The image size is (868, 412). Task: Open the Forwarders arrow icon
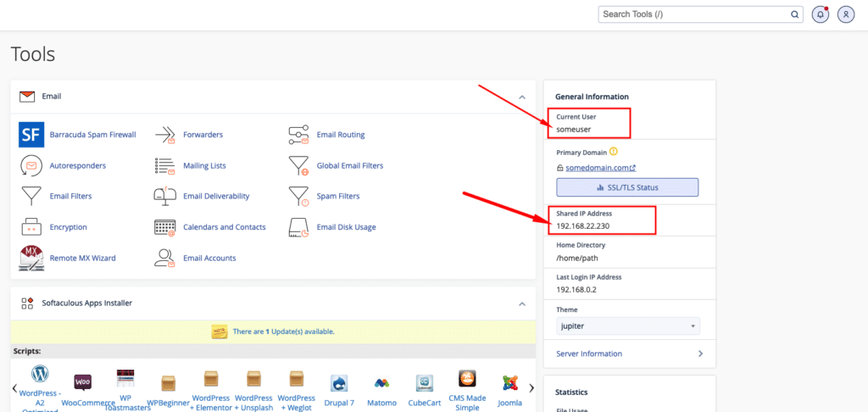pos(164,135)
